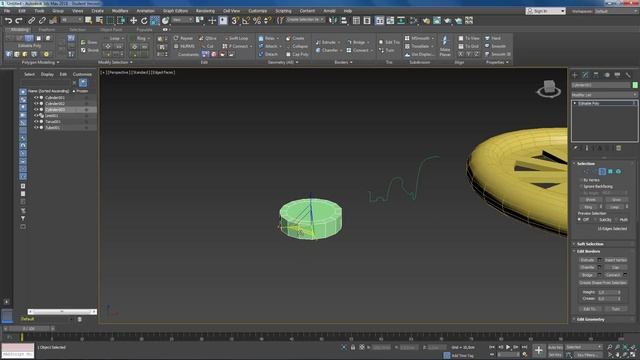Click the time slider handle

click(29, 328)
